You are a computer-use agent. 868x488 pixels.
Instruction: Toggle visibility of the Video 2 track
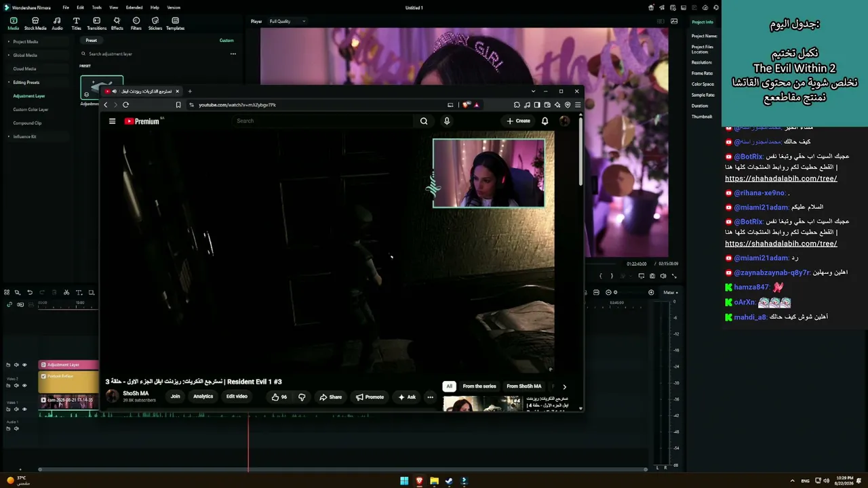pyautogui.click(x=24, y=386)
